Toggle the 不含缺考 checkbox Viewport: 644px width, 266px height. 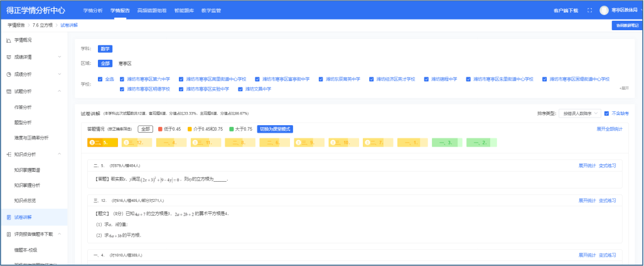click(x=606, y=113)
